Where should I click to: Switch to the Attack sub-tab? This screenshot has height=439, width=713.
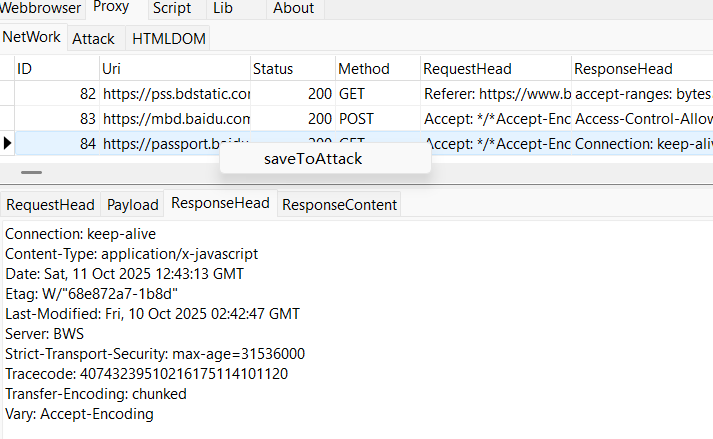(93, 39)
